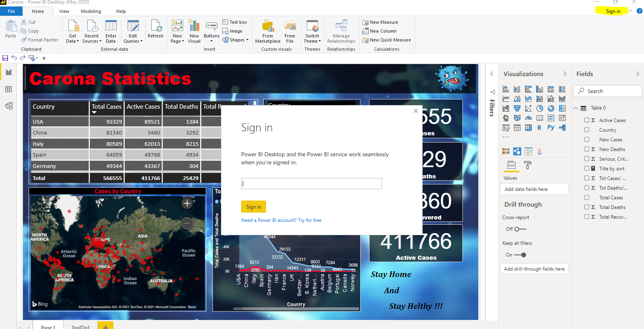Select the Gauge visualization

[x=528, y=118]
